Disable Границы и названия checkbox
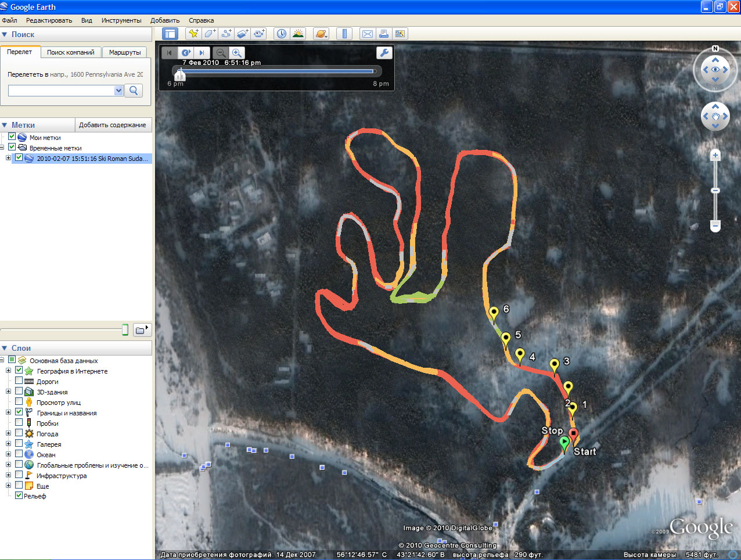The height and width of the screenshot is (560, 741). coord(19,412)
